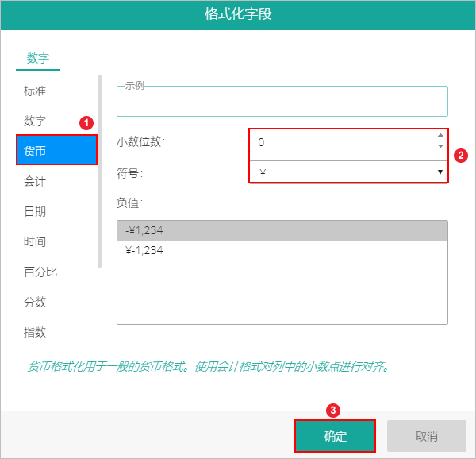The width and height of the screenshot is (476, 459).
Task: Select 数字 format in the left list
Action: (x=35, y=121)
